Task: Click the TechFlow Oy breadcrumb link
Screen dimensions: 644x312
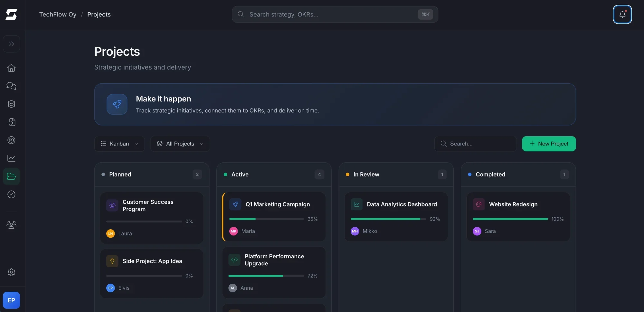Action: click(58, 14)
